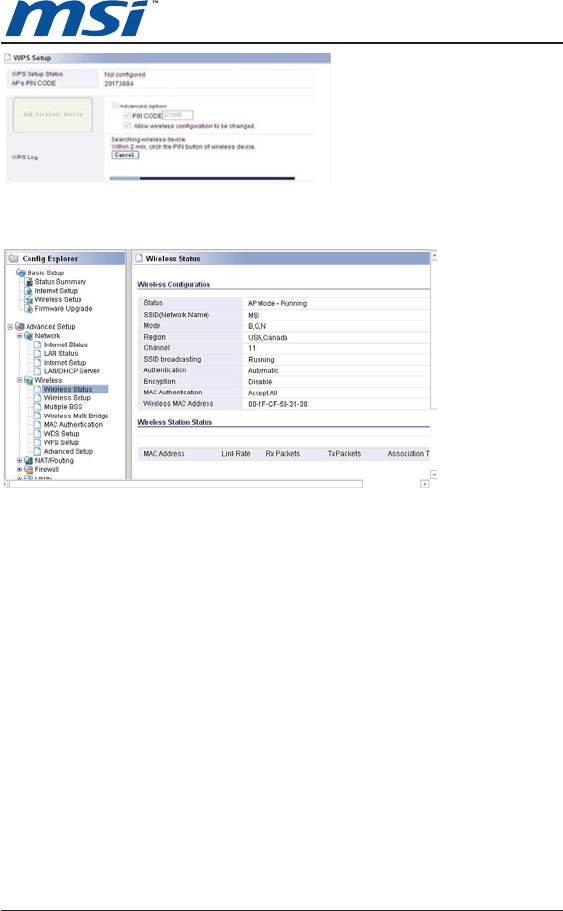Viewport: 563px width, 911px height.
Task: Click the NAT/Routing folder icon
Action: click(x=28, y=461)
